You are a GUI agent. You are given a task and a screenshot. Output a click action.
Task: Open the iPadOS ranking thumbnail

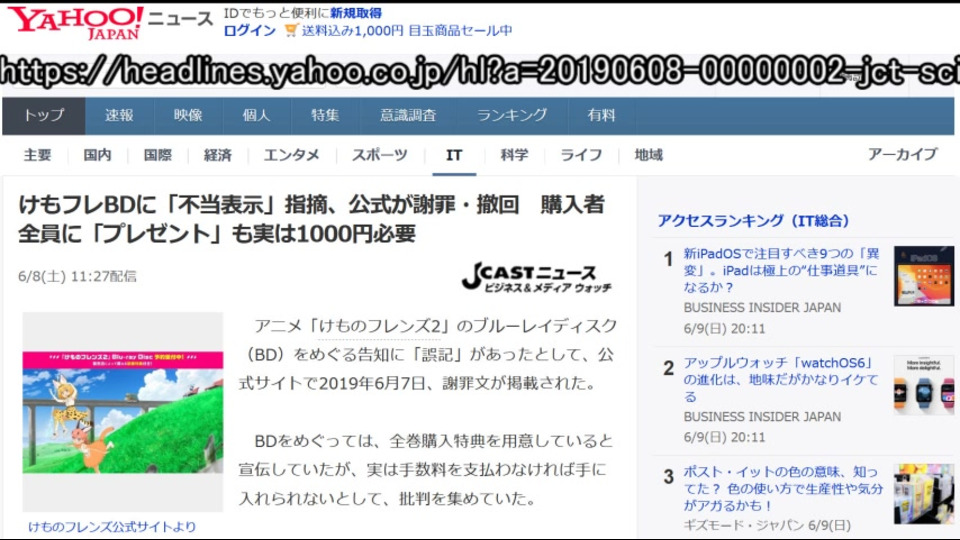coord(923,276)
